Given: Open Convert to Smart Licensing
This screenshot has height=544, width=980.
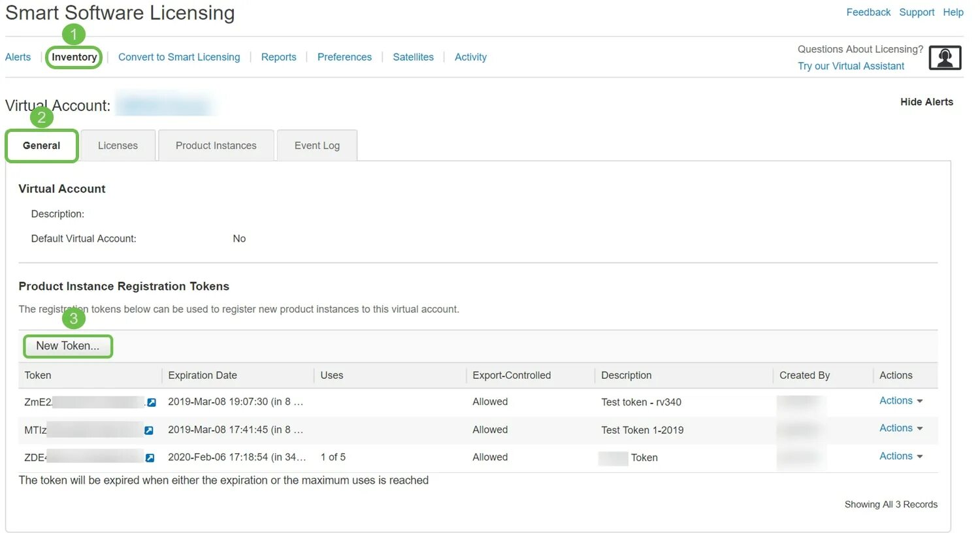Looking at the screenshot, I should (179, 57).
